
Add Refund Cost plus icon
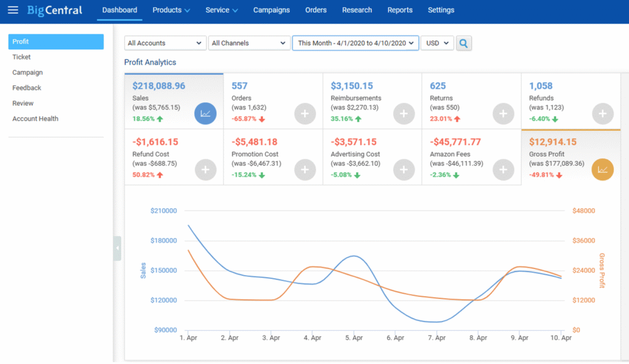click(x=205, y=170)
